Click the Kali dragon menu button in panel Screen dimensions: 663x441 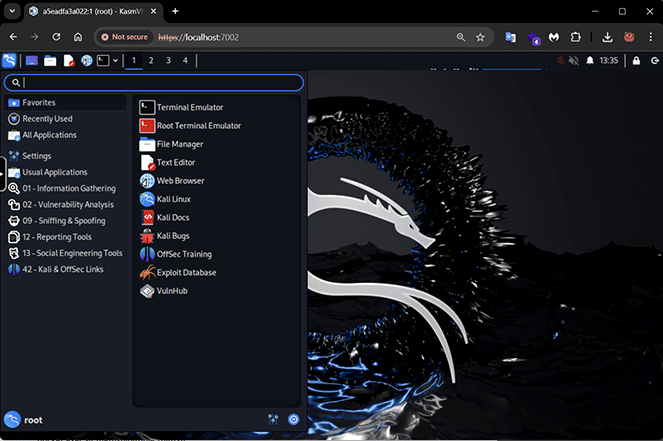pyautogui.click(x=10, y=61)
